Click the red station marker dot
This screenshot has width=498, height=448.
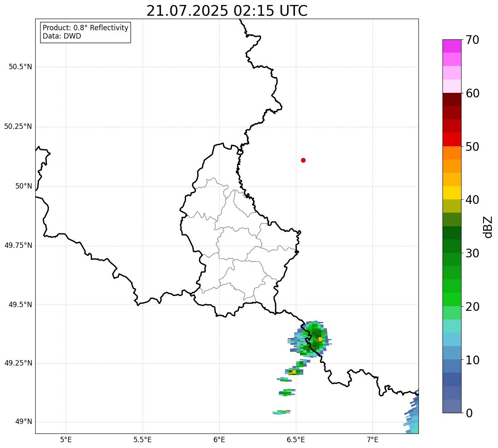[303, 160]
